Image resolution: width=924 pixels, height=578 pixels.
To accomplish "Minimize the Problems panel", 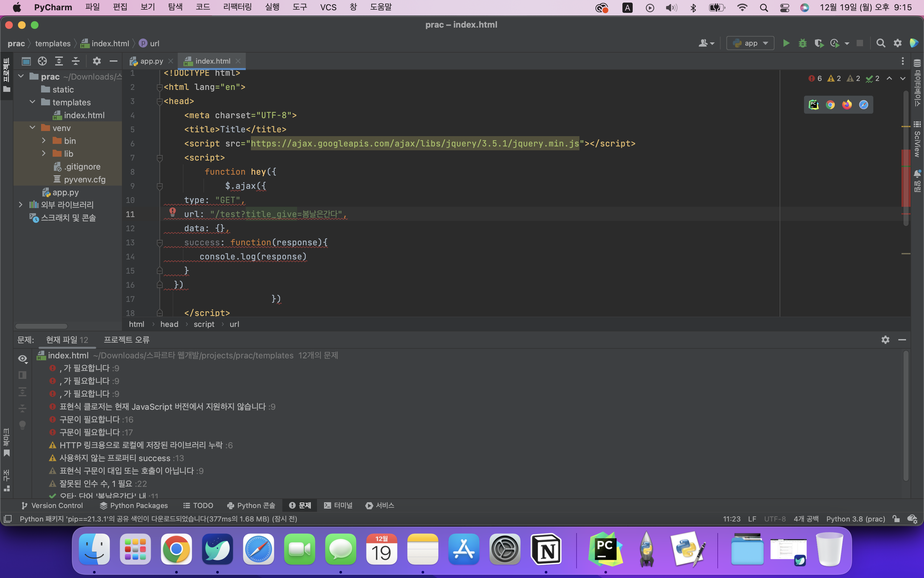I will tap(902, 339).
